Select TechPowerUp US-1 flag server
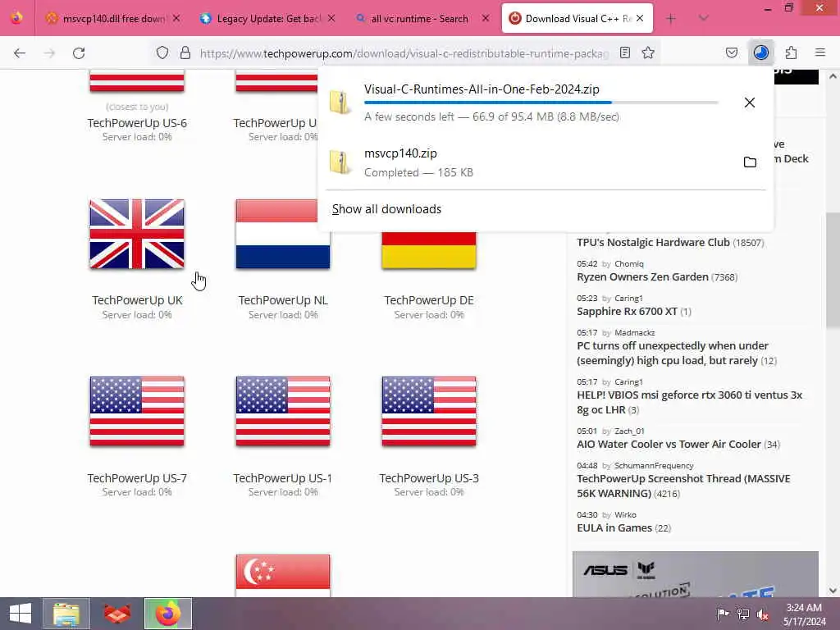This screenshot has width=840, height=630. click(283, 412)
